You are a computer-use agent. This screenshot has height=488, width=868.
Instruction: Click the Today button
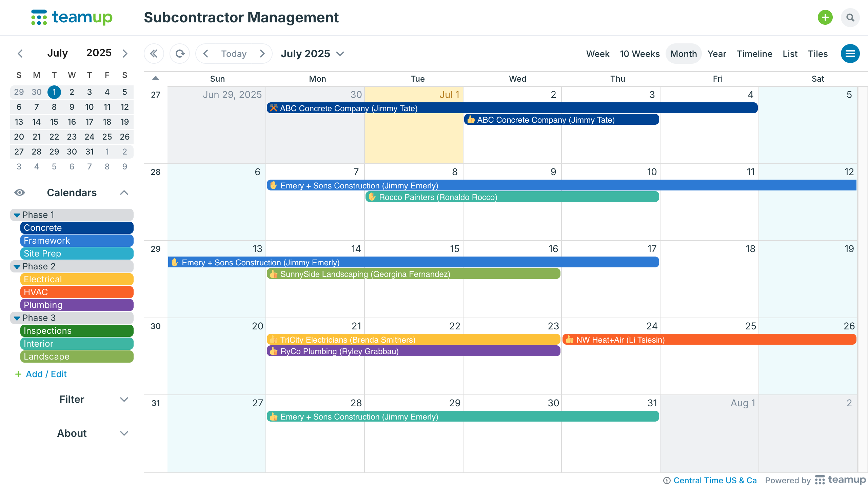(x=234, y=54)
